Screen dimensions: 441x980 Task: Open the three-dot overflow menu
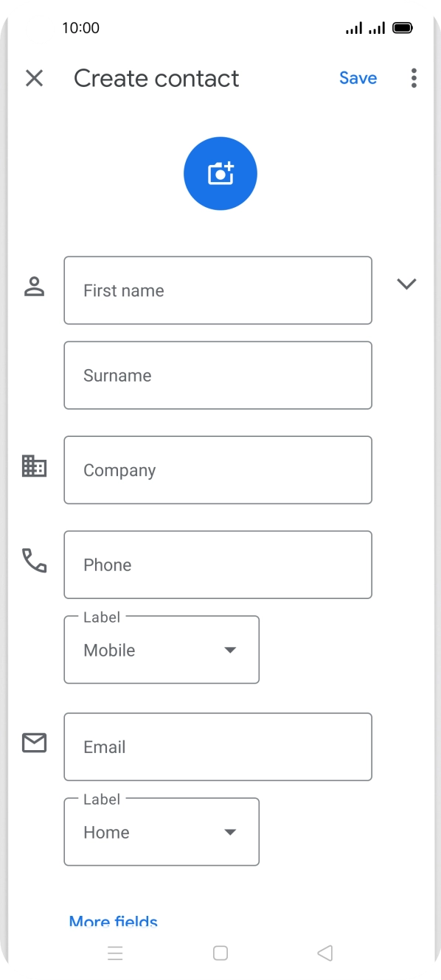point(414,78)
